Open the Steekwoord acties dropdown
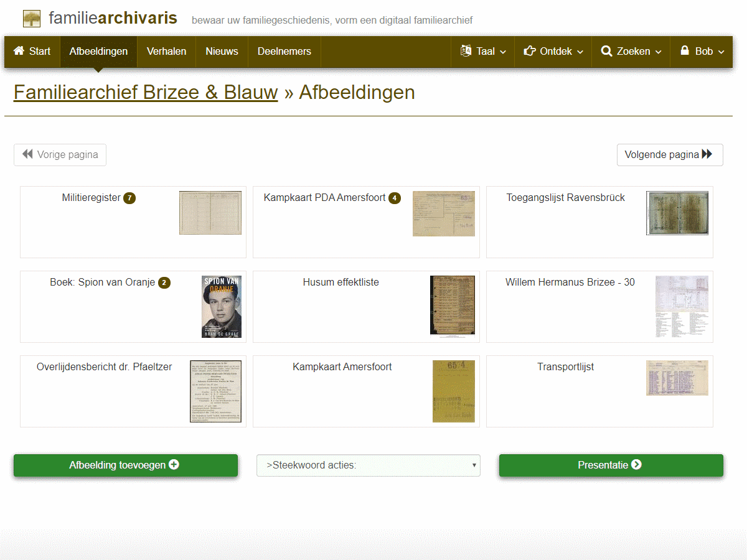Image resolution: width=747 pixels, height=560 pixels. point(369,465)
